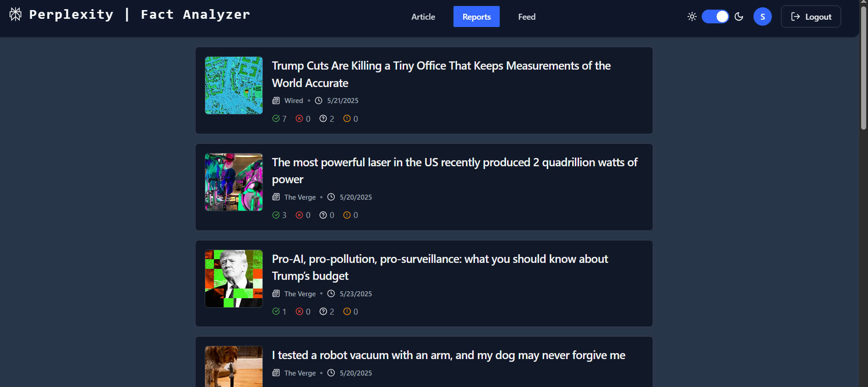868x387 pixels.
Task: Open the Trump Cuts Tiny Office article thumbnail
Action: [234, 86]
